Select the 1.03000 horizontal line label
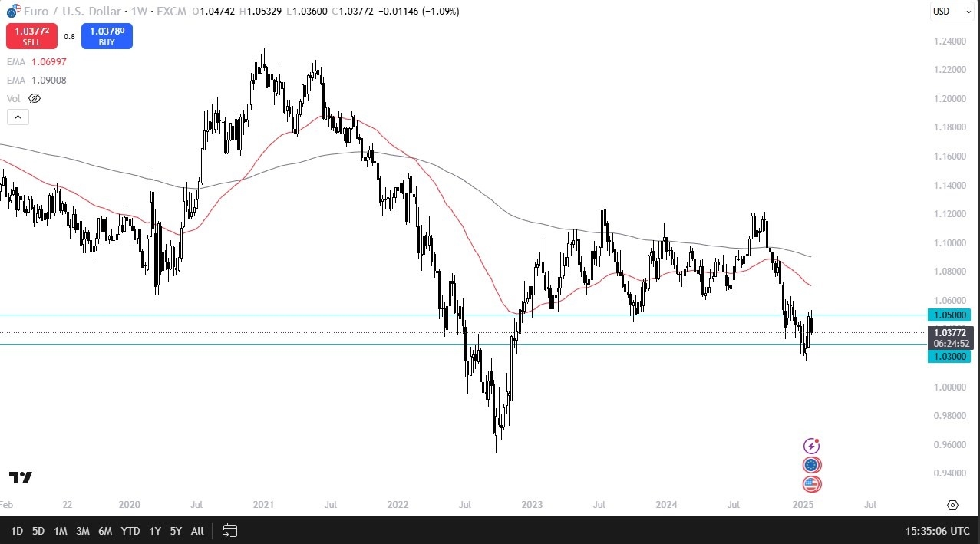 949,357
